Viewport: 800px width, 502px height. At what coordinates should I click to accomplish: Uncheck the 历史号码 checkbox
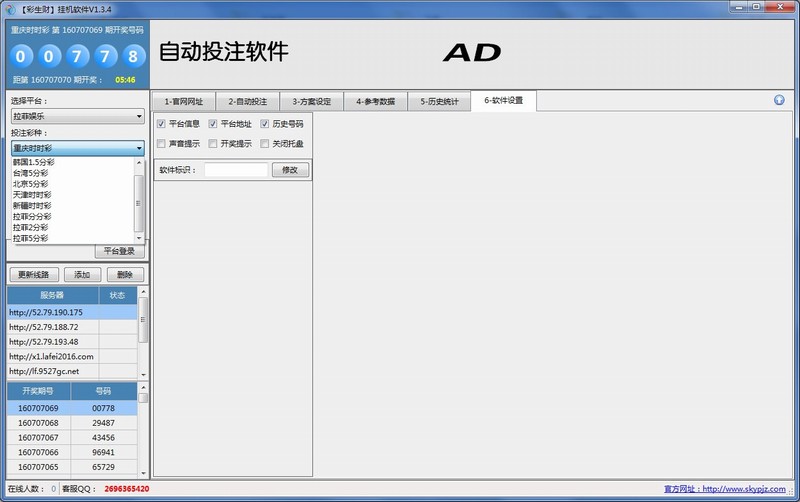(x=265, y=124)
